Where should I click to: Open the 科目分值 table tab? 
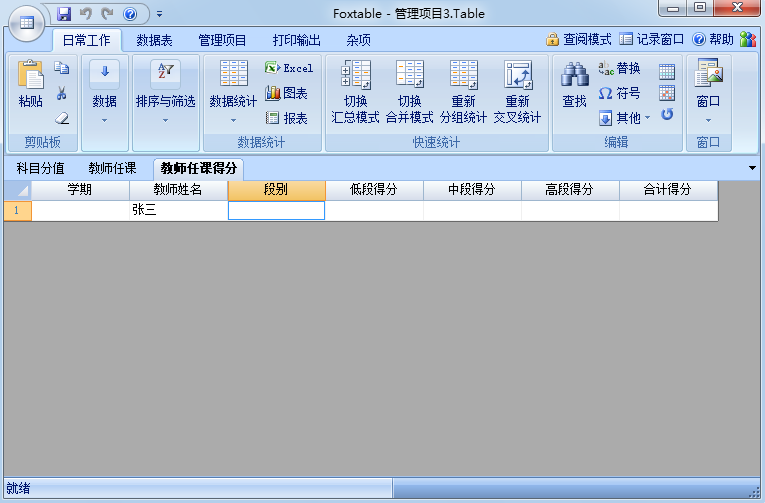pos(40,168)
